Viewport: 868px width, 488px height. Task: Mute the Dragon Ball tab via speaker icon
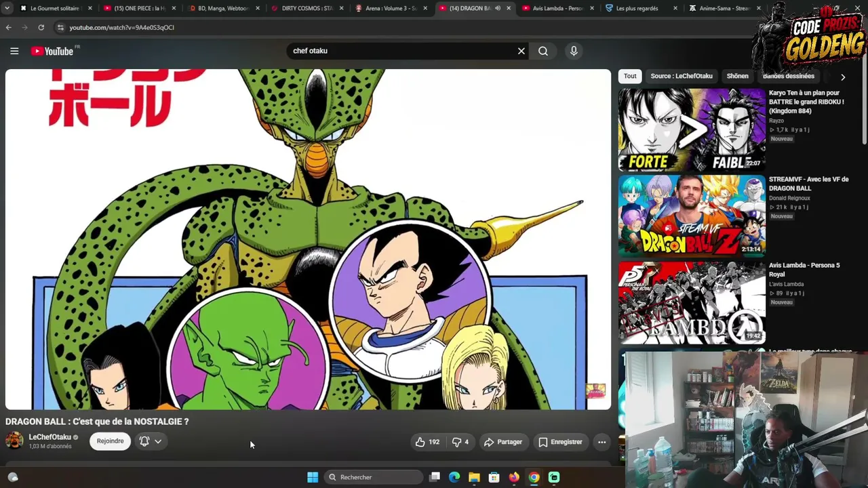pos(497,8)
